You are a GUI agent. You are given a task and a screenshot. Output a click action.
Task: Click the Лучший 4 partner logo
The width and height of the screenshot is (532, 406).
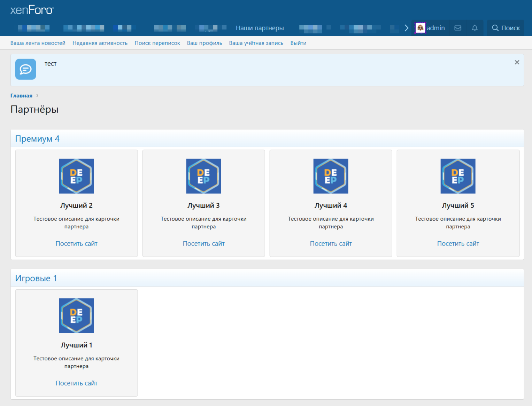click(331, 176)
